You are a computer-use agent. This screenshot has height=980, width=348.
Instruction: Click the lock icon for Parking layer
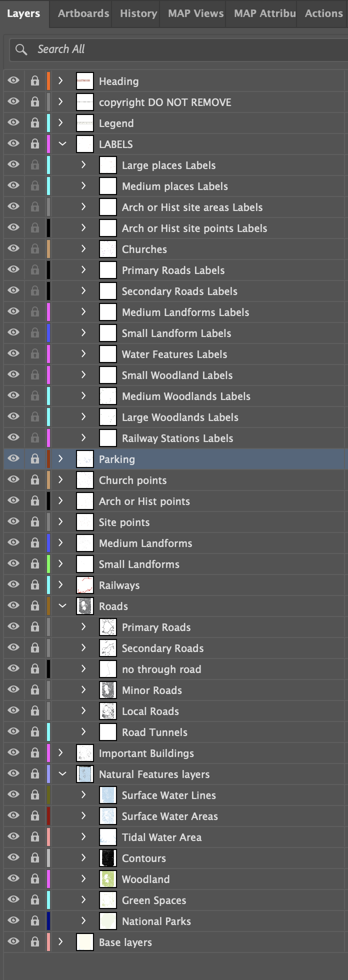pyautogui.click(x=35, y=459)
